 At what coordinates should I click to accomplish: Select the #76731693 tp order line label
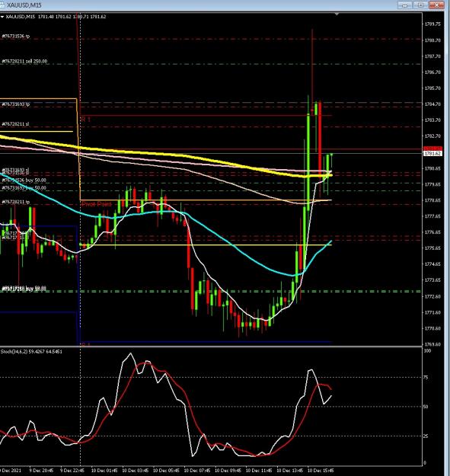coord(16,104)
